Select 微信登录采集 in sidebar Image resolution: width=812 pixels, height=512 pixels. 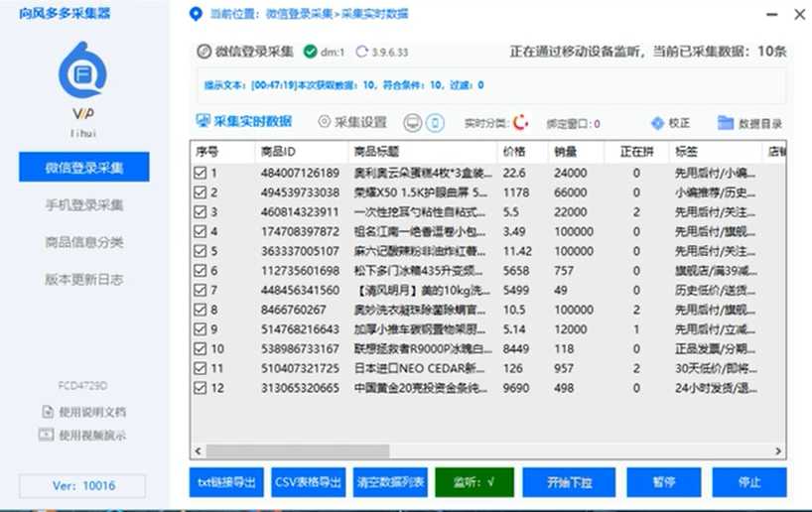pos(84,168)
